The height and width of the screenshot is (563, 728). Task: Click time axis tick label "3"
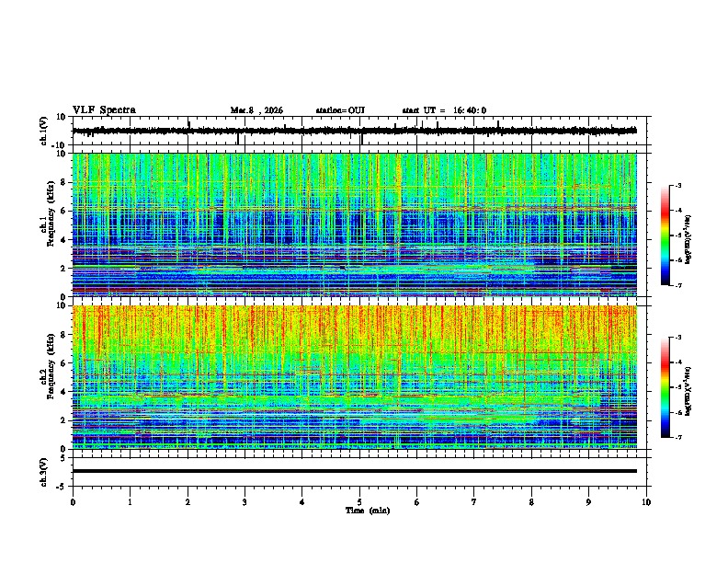point(245,502)
